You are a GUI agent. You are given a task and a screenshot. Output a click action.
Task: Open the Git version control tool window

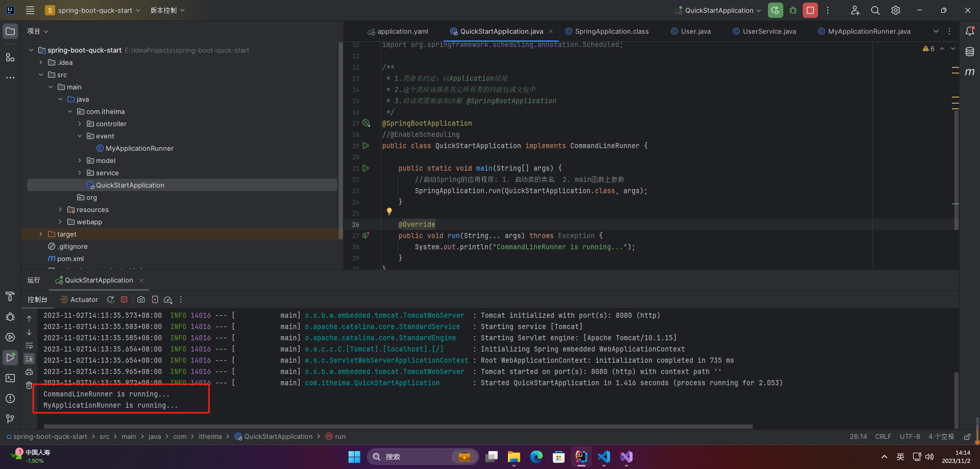point(10,419)
